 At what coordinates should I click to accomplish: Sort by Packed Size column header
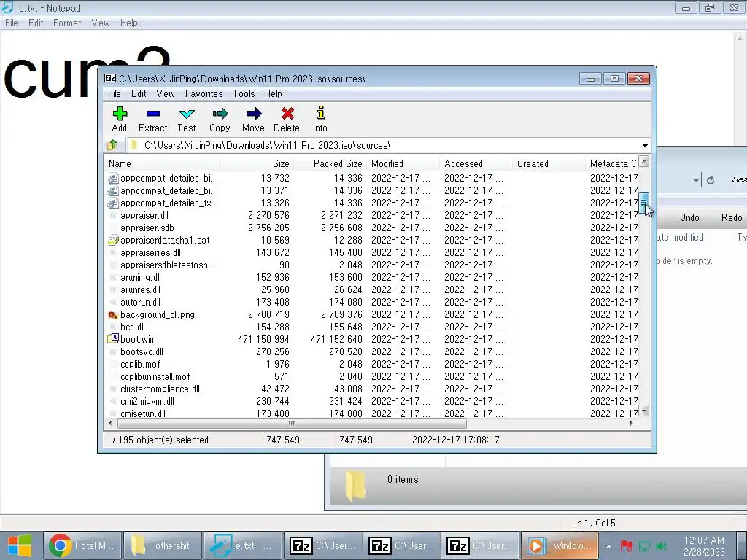[330, 163]
